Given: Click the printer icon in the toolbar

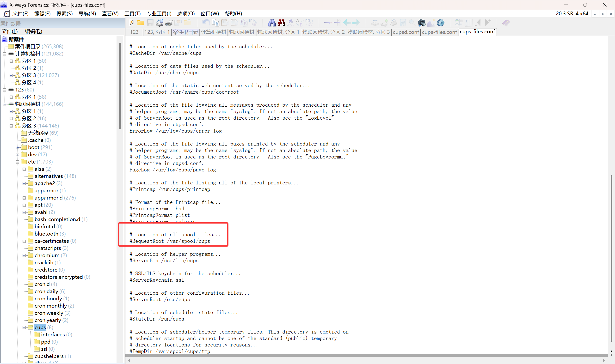Looking at the screenshot, I should [169, 23].
